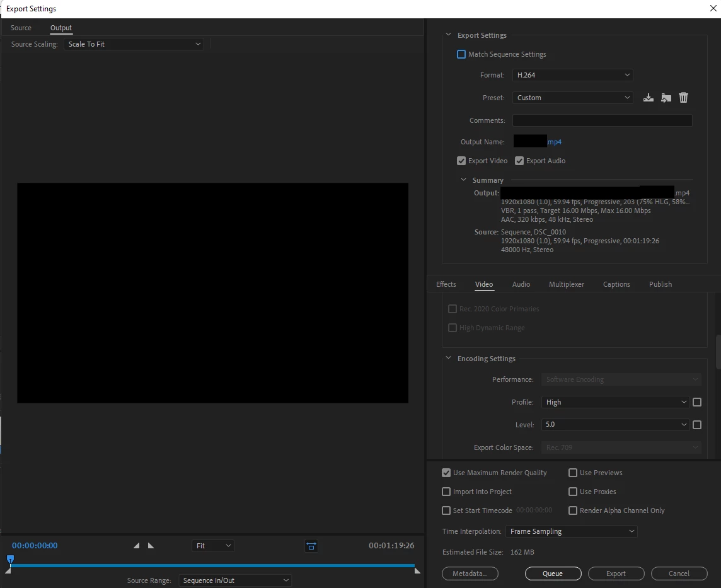Click the Set Out Point marker icon
Image resolution: width=721 pixels, height=588 pixels.
point(151,546)
